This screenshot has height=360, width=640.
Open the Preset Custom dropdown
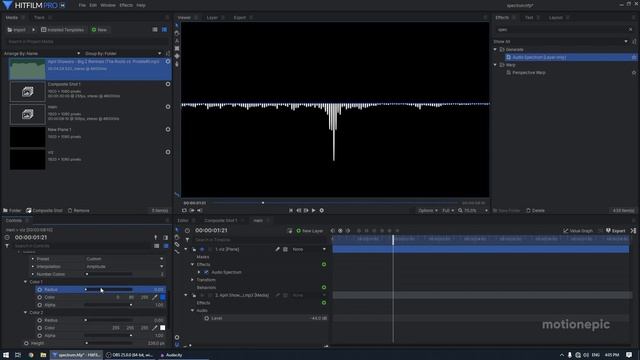click(x=124, y=259)
